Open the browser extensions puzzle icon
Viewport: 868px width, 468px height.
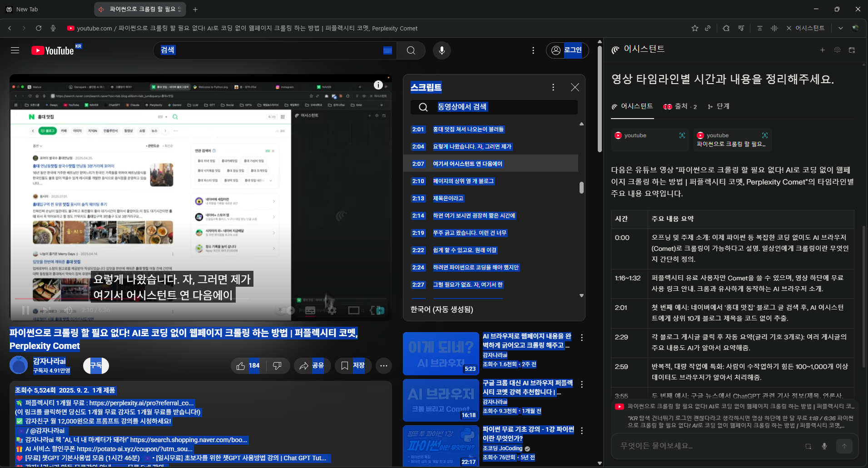[726, 28]
